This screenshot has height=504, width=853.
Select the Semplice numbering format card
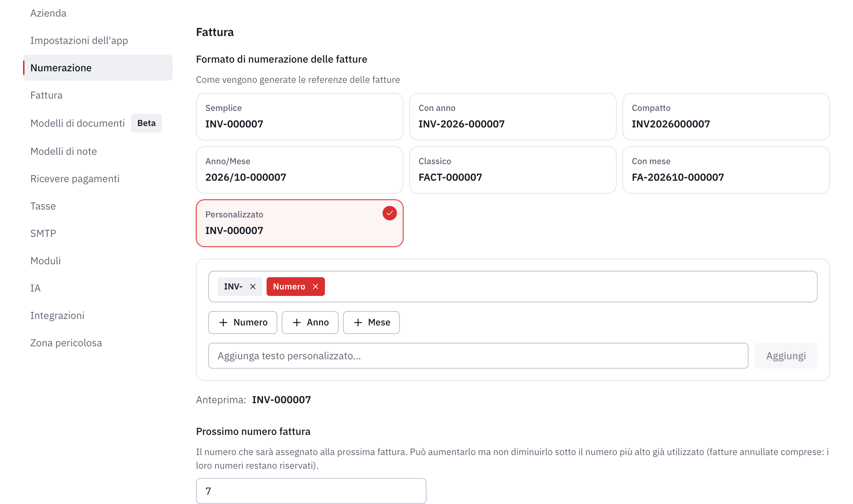point(299,117)
